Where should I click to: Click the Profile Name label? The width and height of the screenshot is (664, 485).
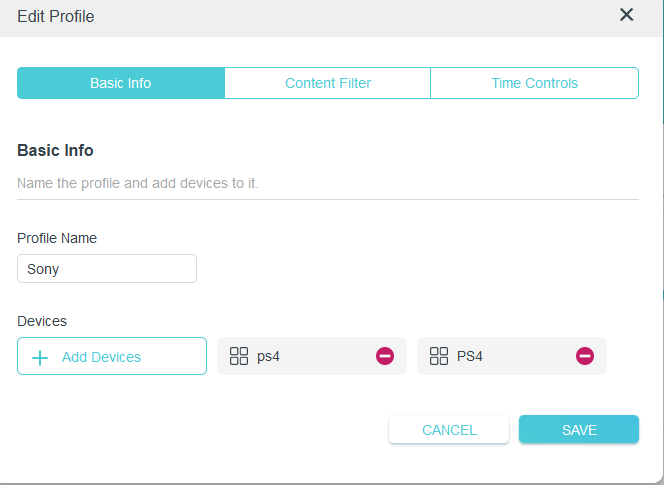pyautogui.click(x=57, y=238)
